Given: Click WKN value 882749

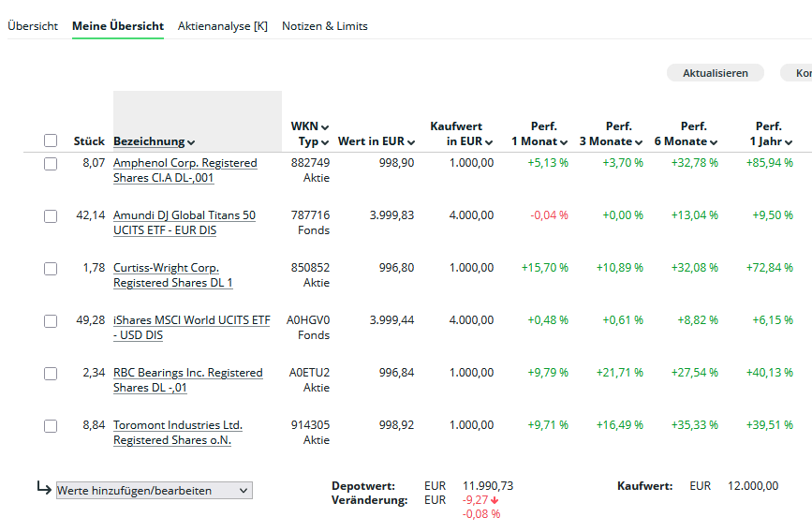Looking at the screenshot, I should [x=310, y=163].
